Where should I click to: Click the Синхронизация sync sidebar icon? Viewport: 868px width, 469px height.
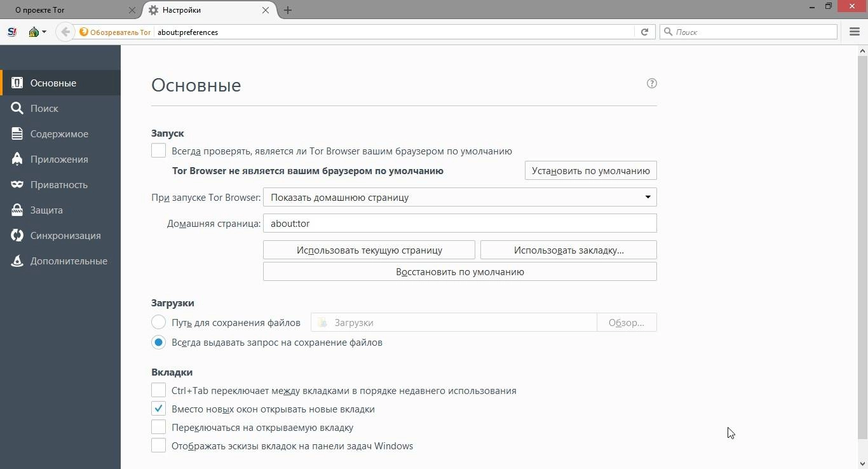click(x=17, y=235)
